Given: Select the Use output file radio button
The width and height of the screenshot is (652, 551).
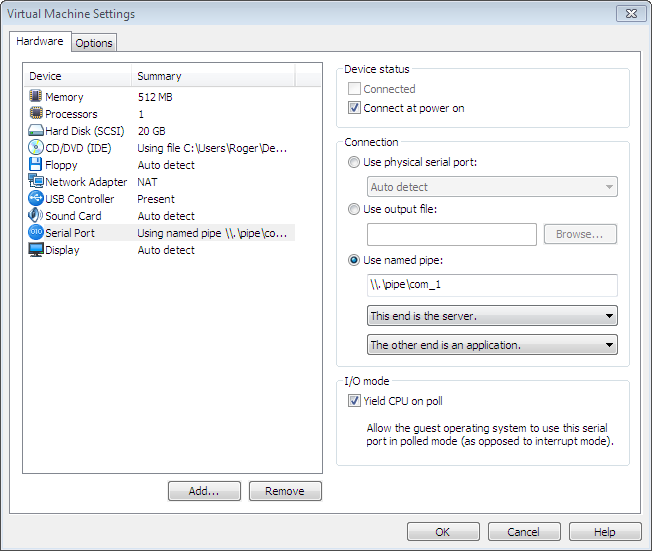Looking at the screenshot, I should click(x=354, y=209).
